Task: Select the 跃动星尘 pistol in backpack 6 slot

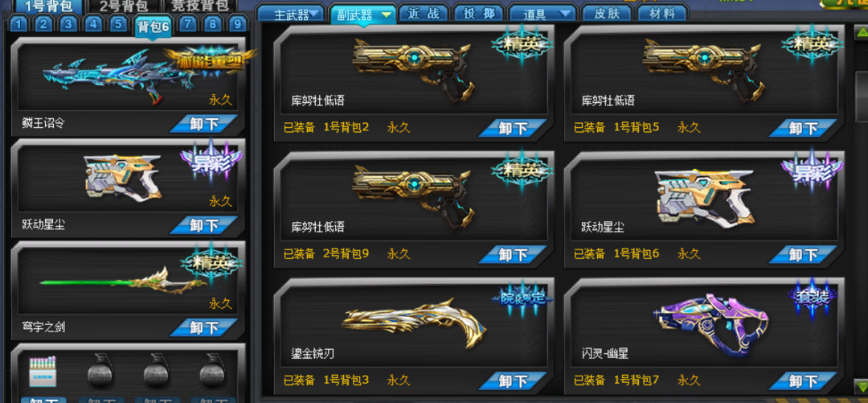Action: point(123,178)
